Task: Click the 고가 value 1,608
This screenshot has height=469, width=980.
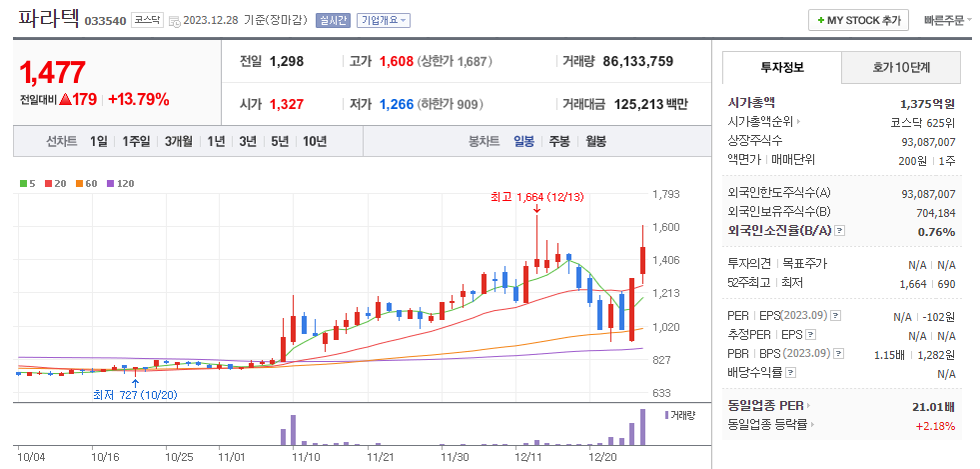Action: click(x=397, y=61)
